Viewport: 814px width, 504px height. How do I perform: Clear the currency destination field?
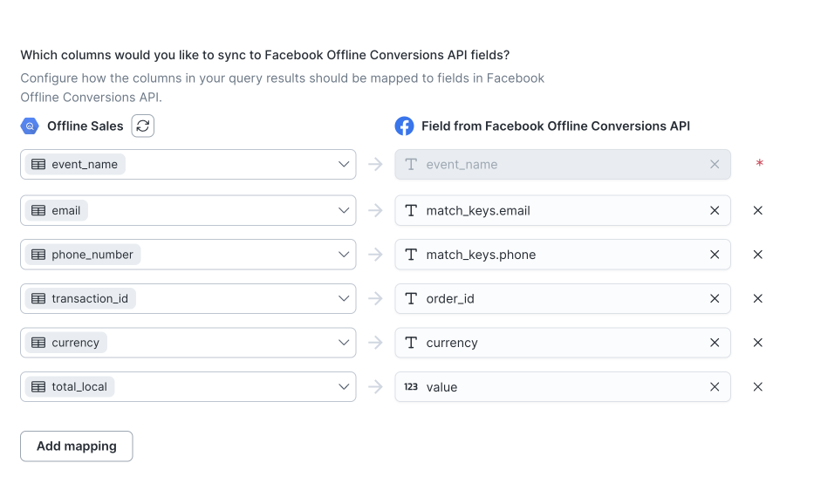pyautogui.click(x=715, y=343)
